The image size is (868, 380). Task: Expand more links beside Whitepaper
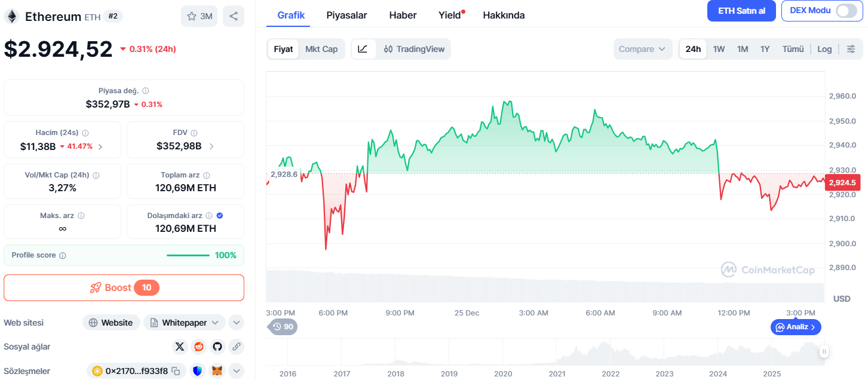pyautogui.click(x=237, y=323)
